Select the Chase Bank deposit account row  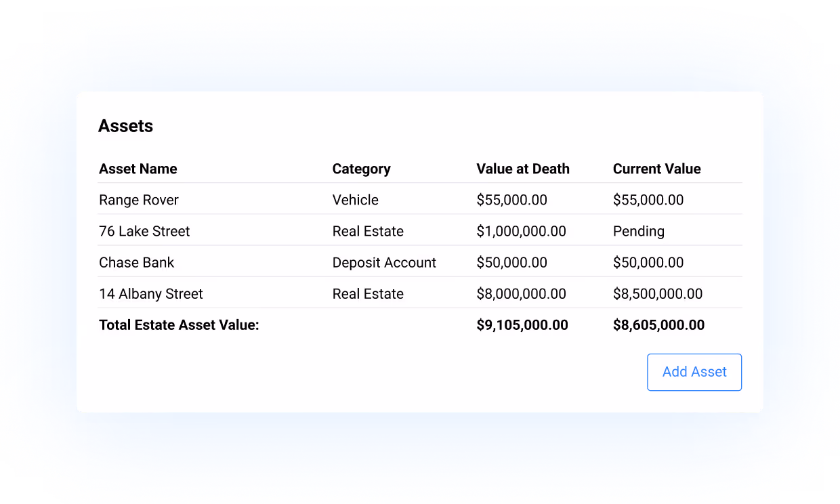(x=136, y=262)
